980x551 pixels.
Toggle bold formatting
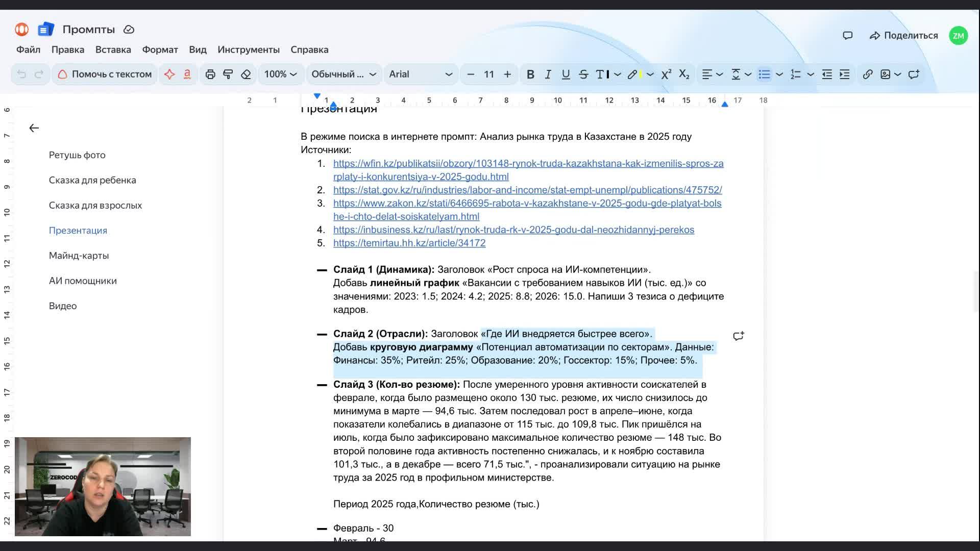530,74
